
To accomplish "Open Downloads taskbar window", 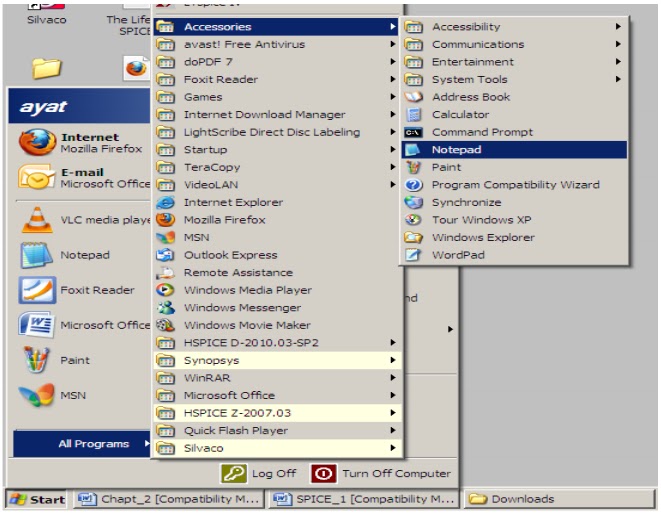I will (x=559, y=500).
